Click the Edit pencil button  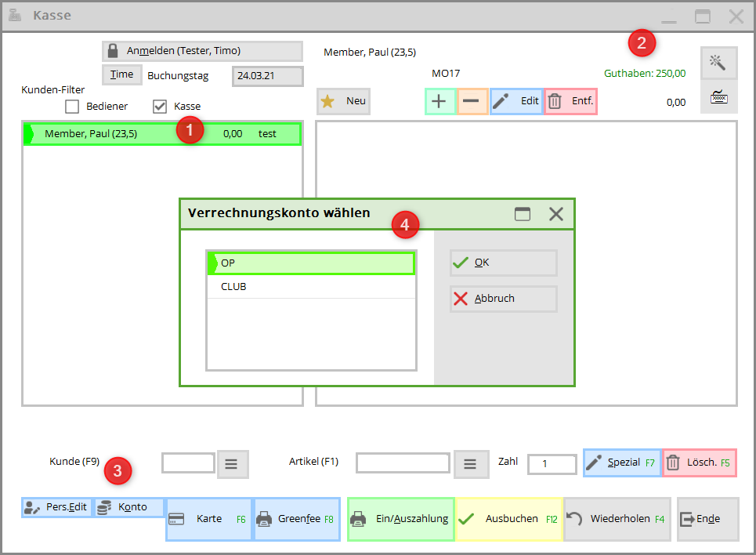(x=516, y=101)
